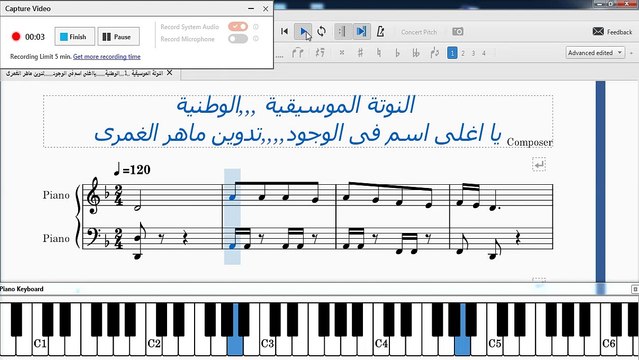Click Pause in Capture Video window
The image size is (639, 360).
[x=118, y=37]
